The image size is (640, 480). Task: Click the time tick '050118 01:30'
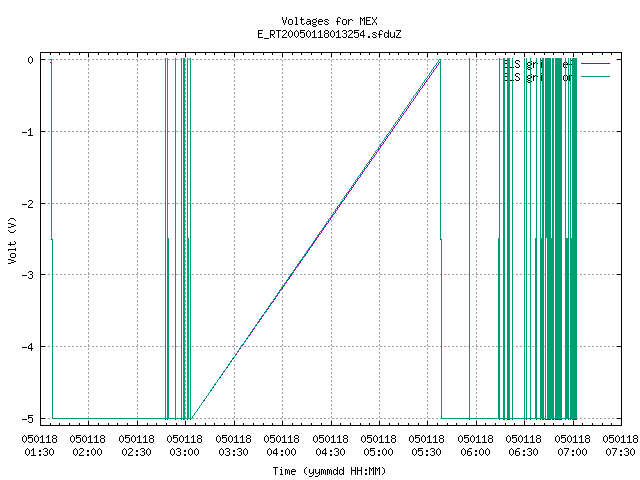tap(40, 446)
